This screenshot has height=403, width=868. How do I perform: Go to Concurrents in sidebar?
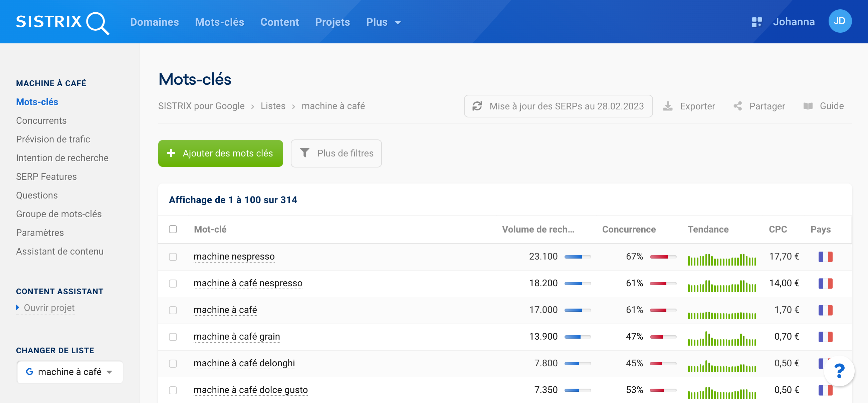click(x=41, y=120)
